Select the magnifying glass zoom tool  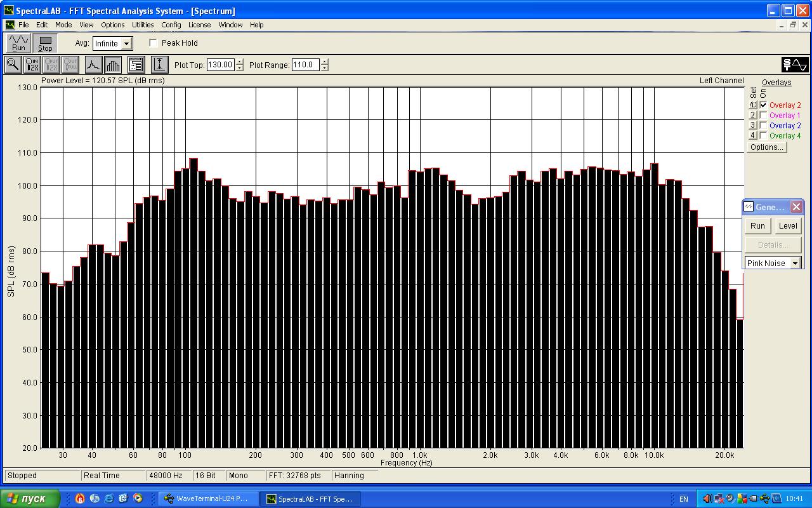(x=13, y=65)
